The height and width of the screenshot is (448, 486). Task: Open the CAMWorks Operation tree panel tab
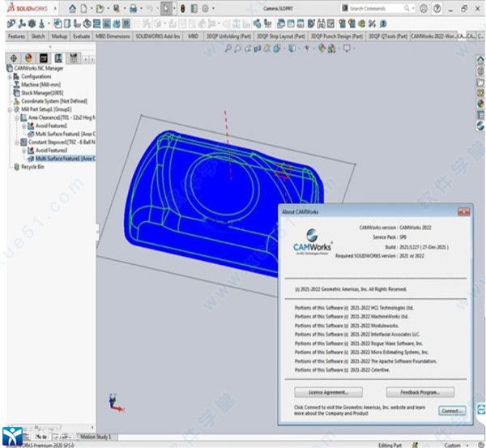click(58, 58)
